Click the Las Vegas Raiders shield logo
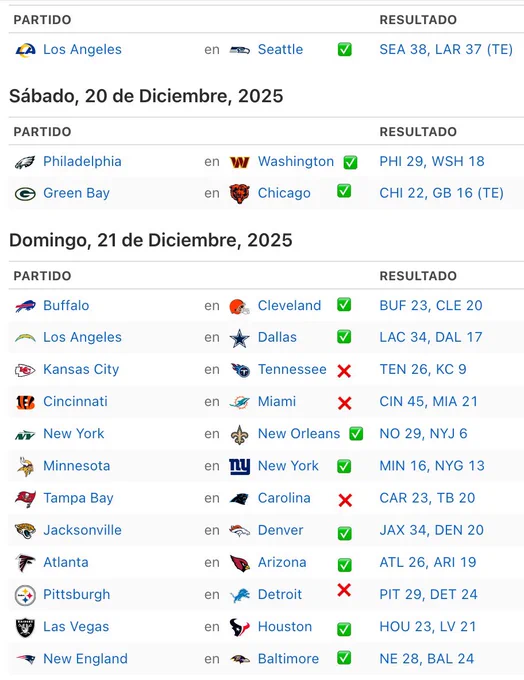 [25, 627]
